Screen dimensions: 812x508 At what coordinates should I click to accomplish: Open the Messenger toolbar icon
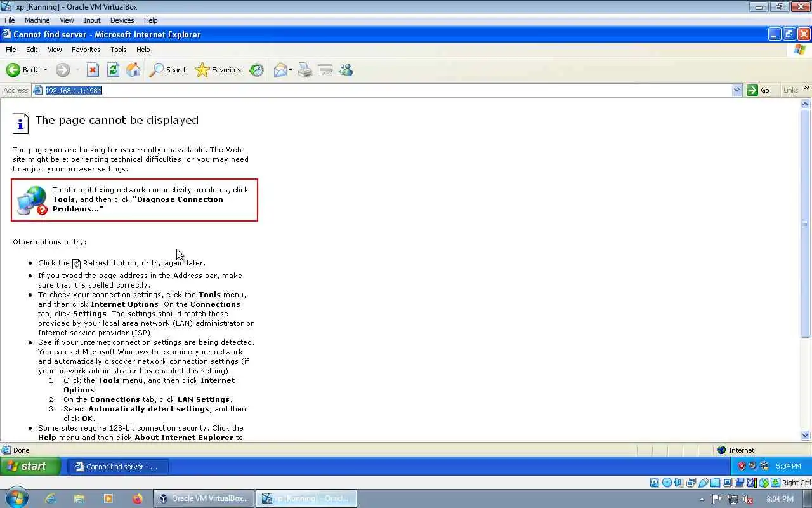point(346,70)
